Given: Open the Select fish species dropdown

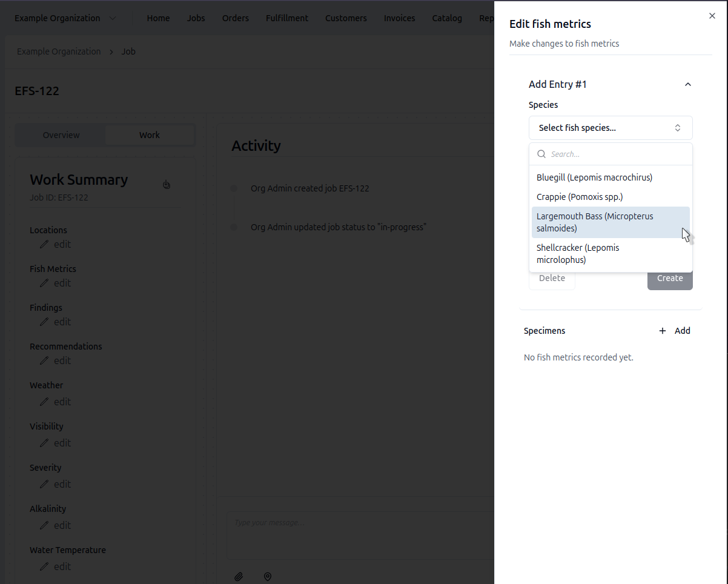Looking at the screenshot, I should point(610,128).
